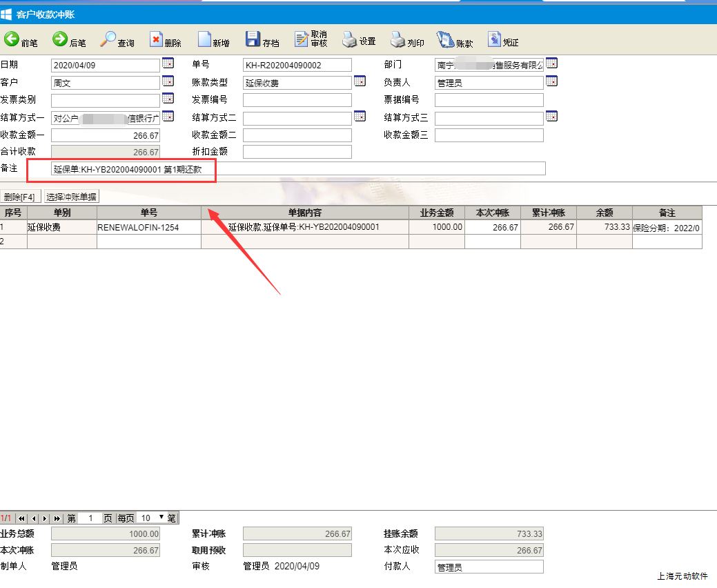Click the 折扣金额 input field
Viewport: 717px width, 588px height.
point(297,152)
